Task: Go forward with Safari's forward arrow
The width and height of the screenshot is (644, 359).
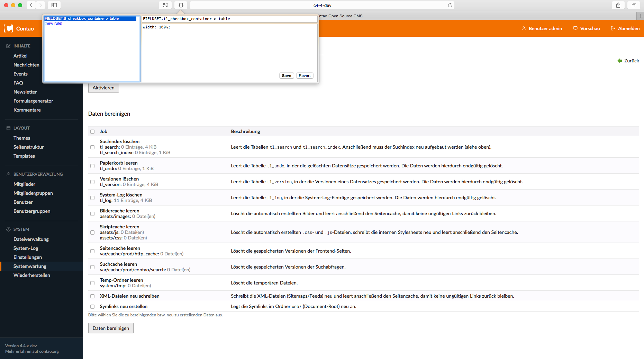Action: coord(40,5)
